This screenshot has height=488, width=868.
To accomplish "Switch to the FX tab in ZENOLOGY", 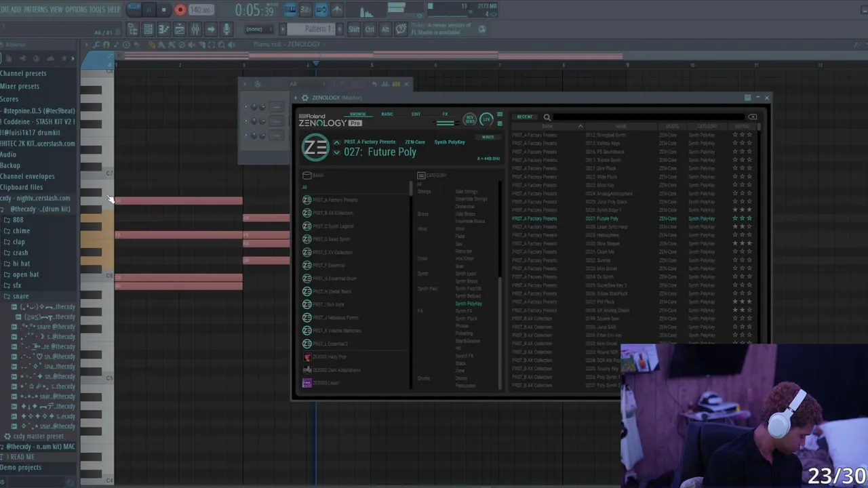I will [446, 114].
